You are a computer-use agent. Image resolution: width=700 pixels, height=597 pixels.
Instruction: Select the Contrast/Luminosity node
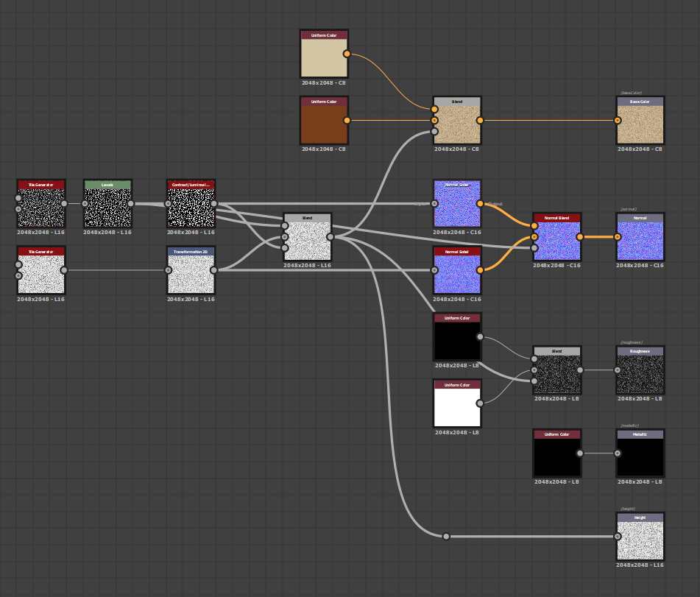191,204
